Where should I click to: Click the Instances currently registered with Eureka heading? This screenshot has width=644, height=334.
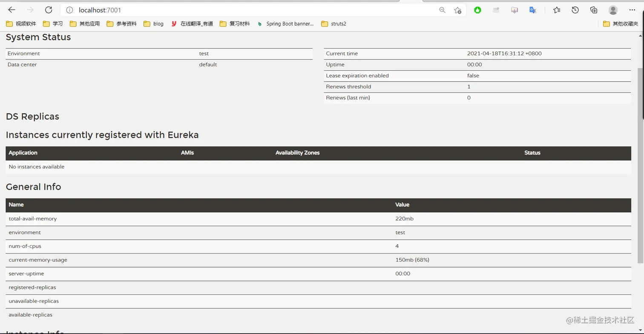[x=102, y=135]
